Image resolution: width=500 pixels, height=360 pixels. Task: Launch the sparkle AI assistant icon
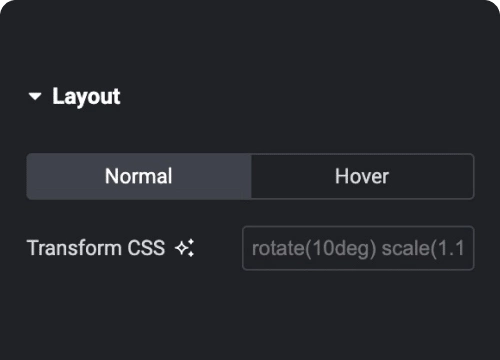click(185, 248)
